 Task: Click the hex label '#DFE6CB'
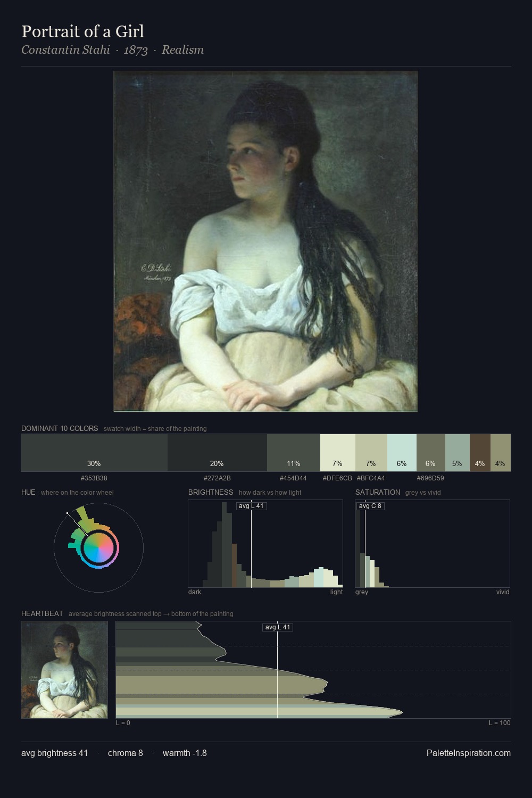[x=337, y=478]
